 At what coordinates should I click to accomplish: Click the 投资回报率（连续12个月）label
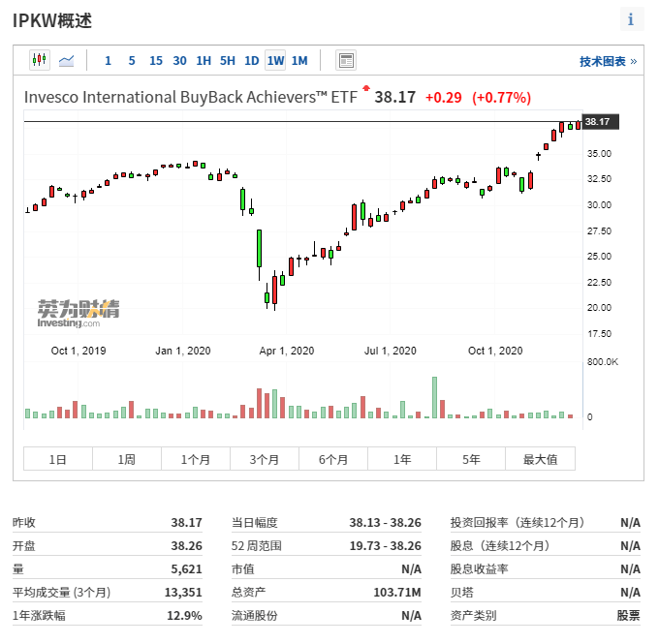click(518, 523)
